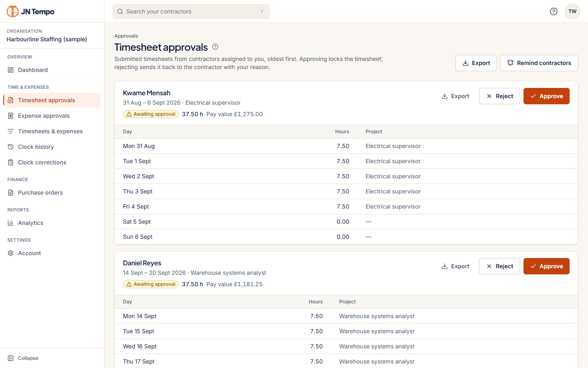The width and height of the screenshot is (588, 368).
Task: Click the info icon beside Timesheet approvals heading
Action: [215, 47]
